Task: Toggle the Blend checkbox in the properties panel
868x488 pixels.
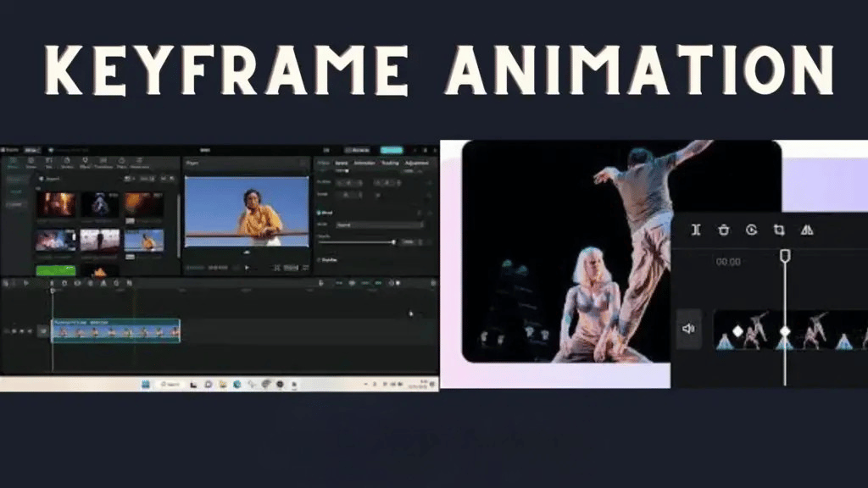Action: [320, 213]
